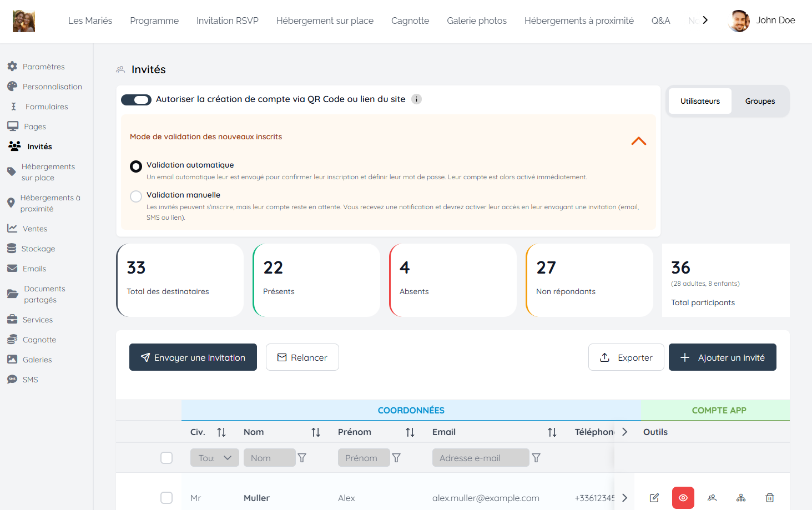Image resolution: width=812 pixels, height=510 pixels.
Task: Click the 22 Présents stat card
Action: [x=316, y=280]
